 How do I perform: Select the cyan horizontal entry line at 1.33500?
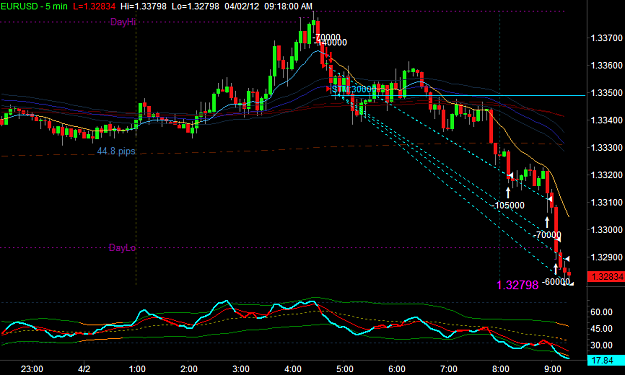click(458, 96)
